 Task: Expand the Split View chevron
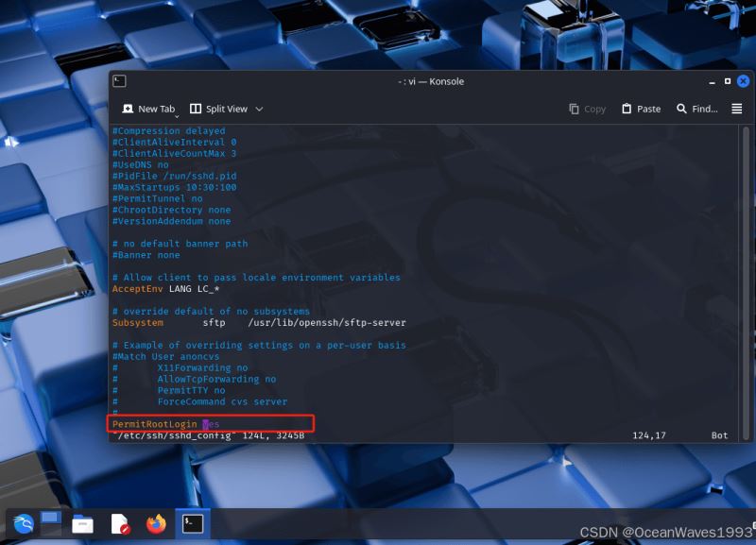pyautogui.click(x=259, y=109)
